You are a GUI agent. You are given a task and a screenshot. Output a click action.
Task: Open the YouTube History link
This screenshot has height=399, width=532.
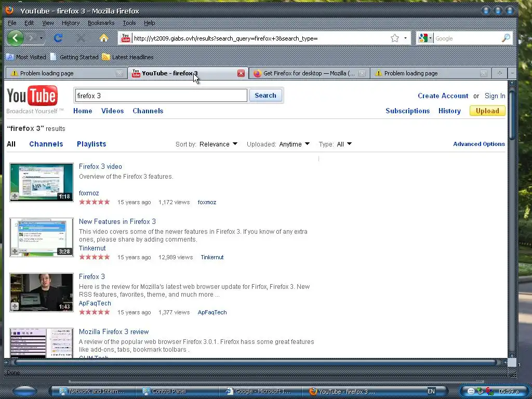(x=449, y=111)
